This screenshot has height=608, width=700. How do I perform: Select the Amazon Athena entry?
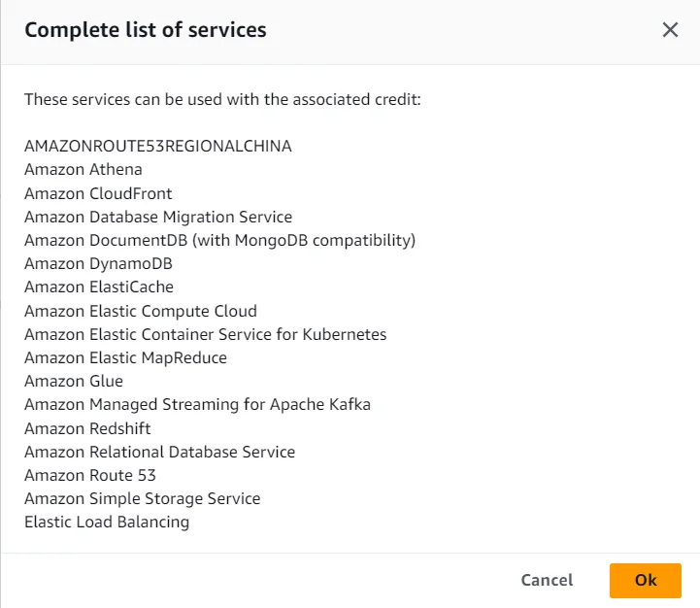pyautogui.click(x=83, y=169)
